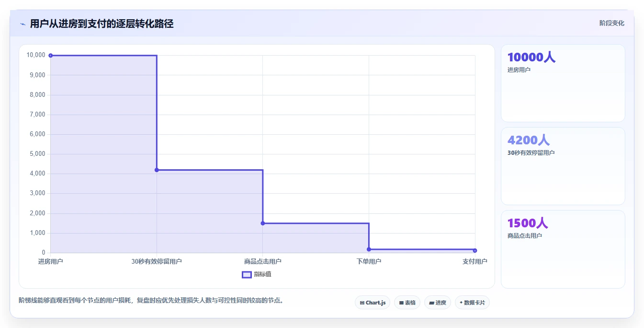Click the x-axis label 支付用户
This screenshot has width=644, height=328.
pyautogui.click(x=475, y=261)
